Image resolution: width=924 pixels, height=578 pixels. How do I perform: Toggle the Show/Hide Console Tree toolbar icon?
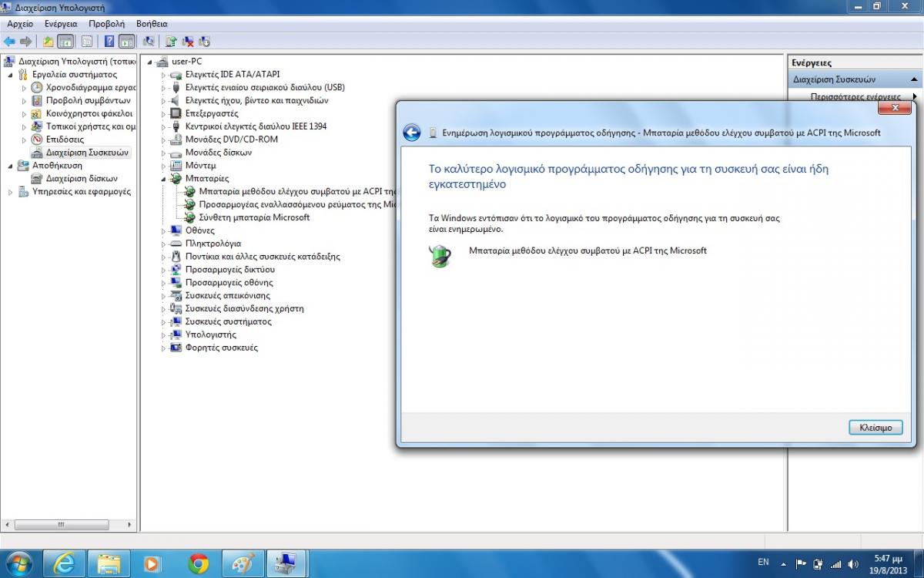(65, 41)
